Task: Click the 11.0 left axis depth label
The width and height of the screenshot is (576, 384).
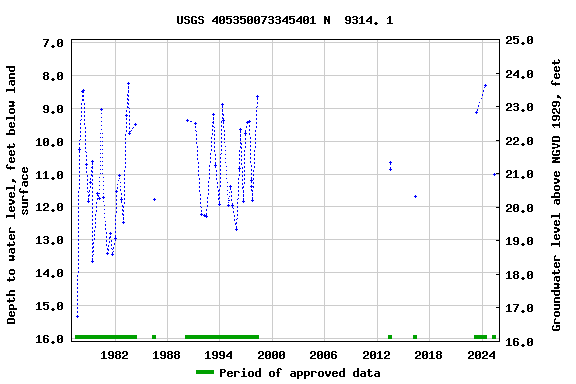Action: point(50,175)
